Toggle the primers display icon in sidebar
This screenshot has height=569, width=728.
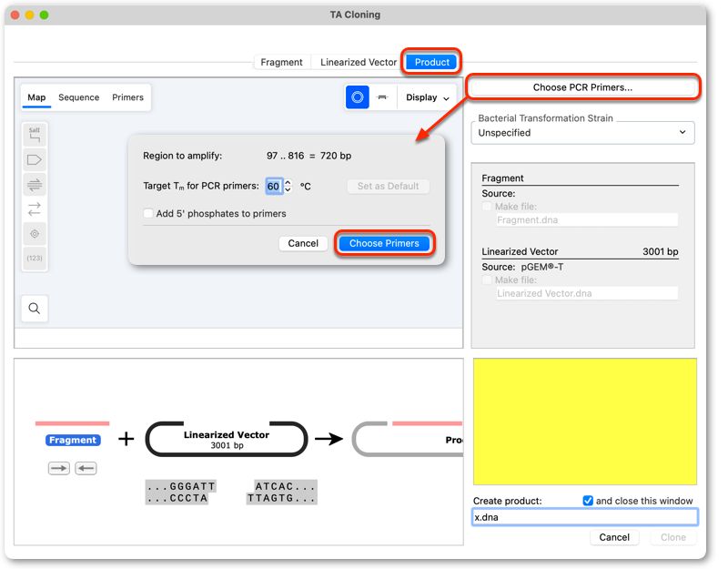35,185
